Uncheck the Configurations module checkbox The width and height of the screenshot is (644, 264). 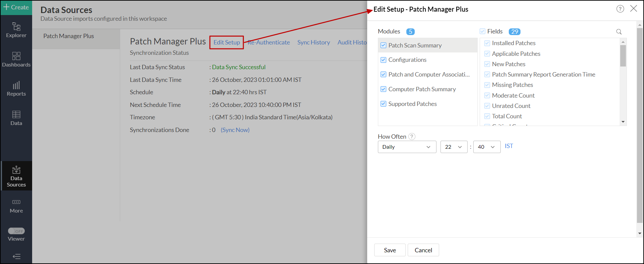coord(383,60)
